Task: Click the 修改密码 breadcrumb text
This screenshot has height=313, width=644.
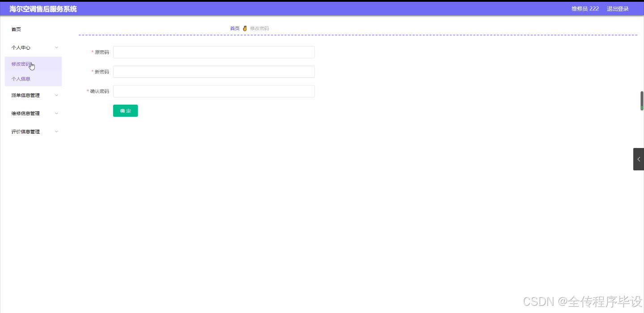Action: point(259,28)
